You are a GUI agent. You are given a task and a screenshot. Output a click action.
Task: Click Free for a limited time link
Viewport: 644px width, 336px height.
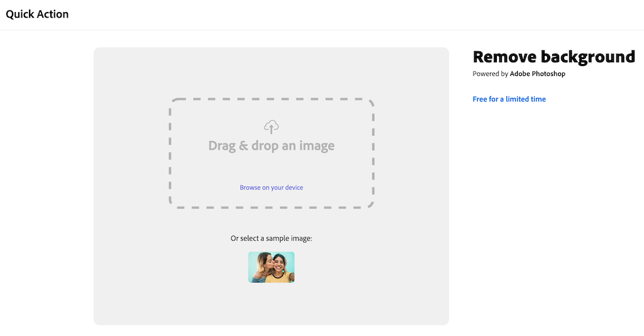click(509, 99)
